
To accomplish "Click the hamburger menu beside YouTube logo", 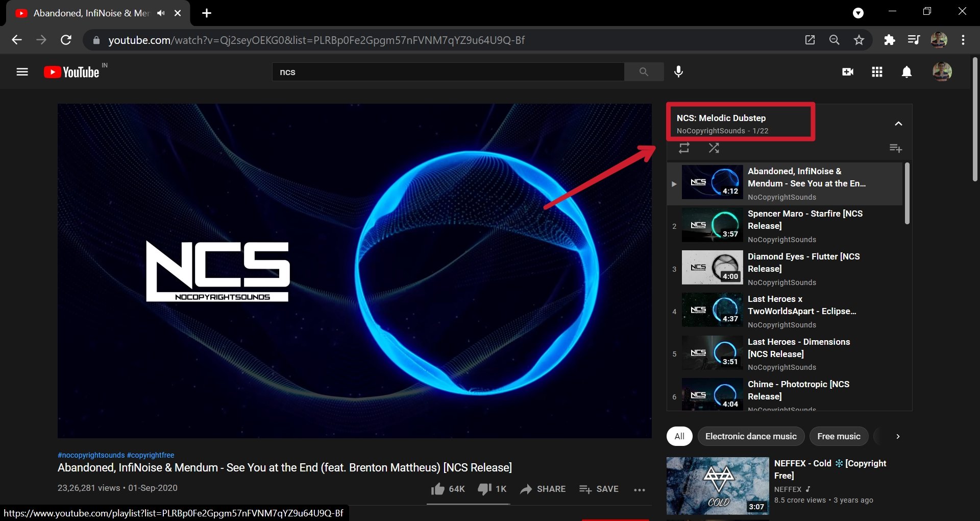I will pyautogui.click(x=22, y=72).
